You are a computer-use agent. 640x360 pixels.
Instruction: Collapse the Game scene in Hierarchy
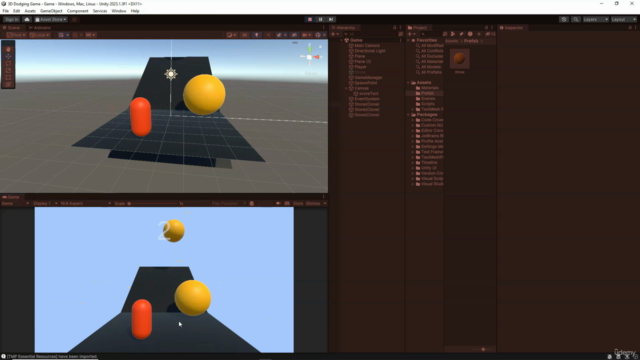(342, 40)
